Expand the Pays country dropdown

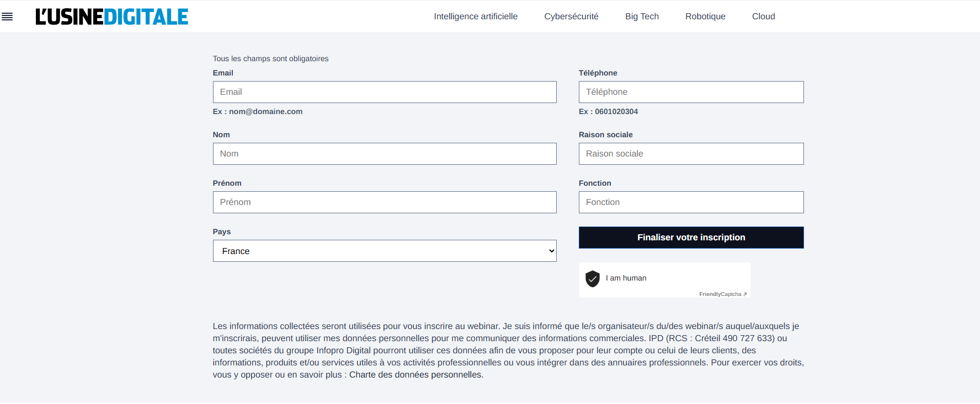click(385, 251)
